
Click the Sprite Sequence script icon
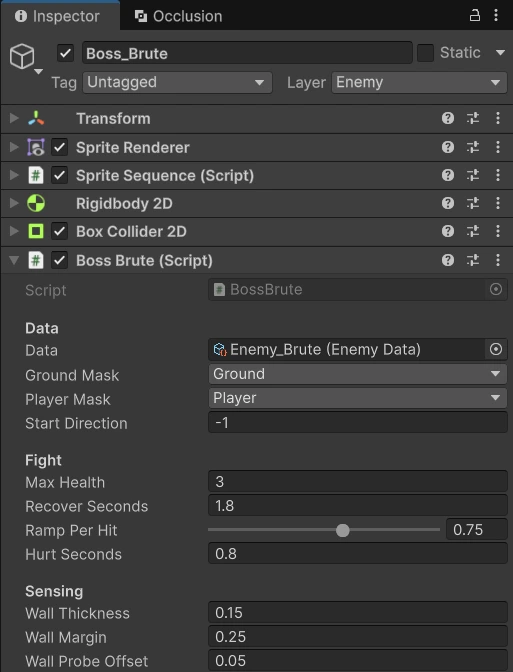[x=36, y=175]
